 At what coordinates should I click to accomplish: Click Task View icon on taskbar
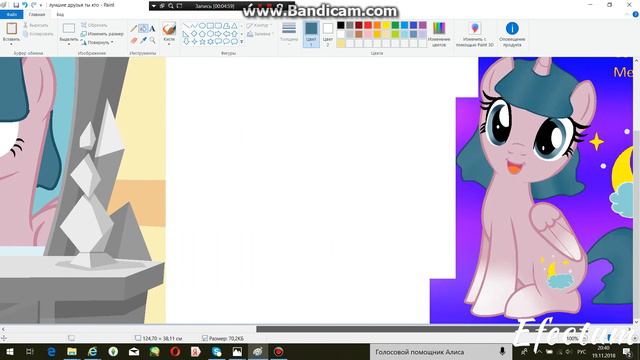[x=29, y=351]
